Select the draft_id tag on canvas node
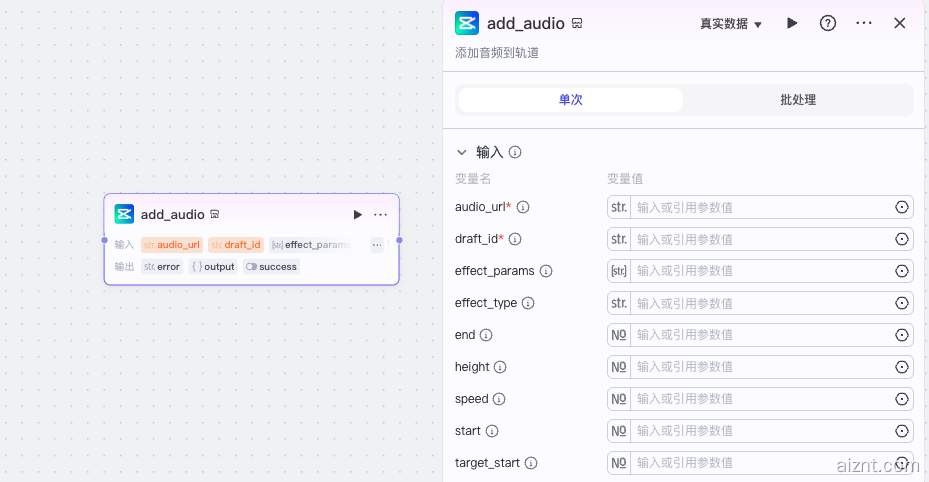Image resolution: width=929 pixels, height=482 pixels. coord(236,245)
